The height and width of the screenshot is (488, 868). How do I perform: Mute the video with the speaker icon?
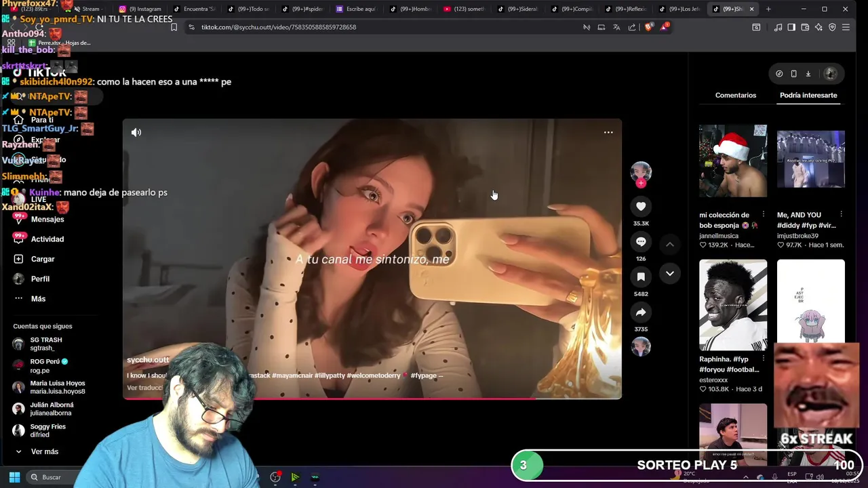coord(136,132)
